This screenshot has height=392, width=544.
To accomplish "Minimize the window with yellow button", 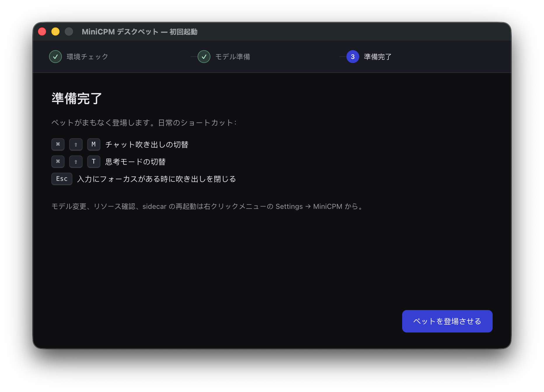I will point(55,32).
